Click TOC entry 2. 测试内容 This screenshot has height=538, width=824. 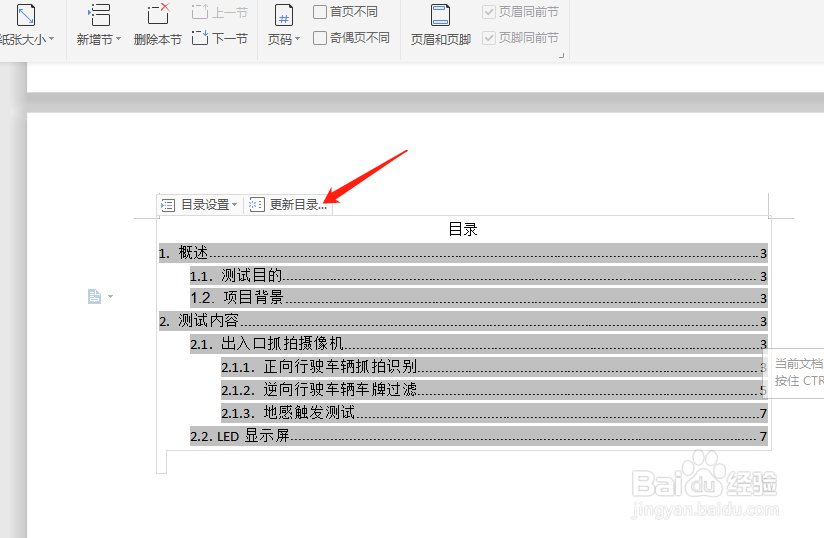[x=463, y=320]
